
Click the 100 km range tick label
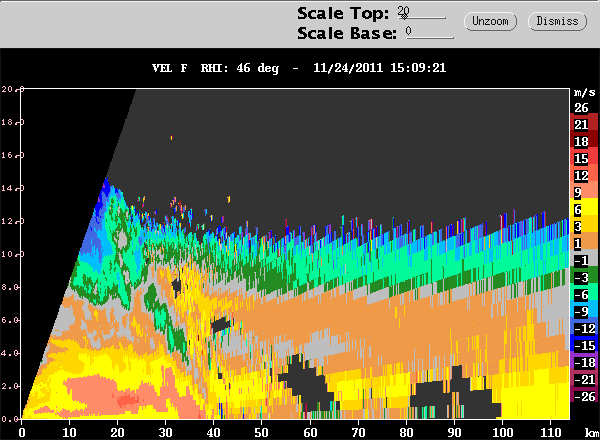pyautogui.click(x=502, y=433)
